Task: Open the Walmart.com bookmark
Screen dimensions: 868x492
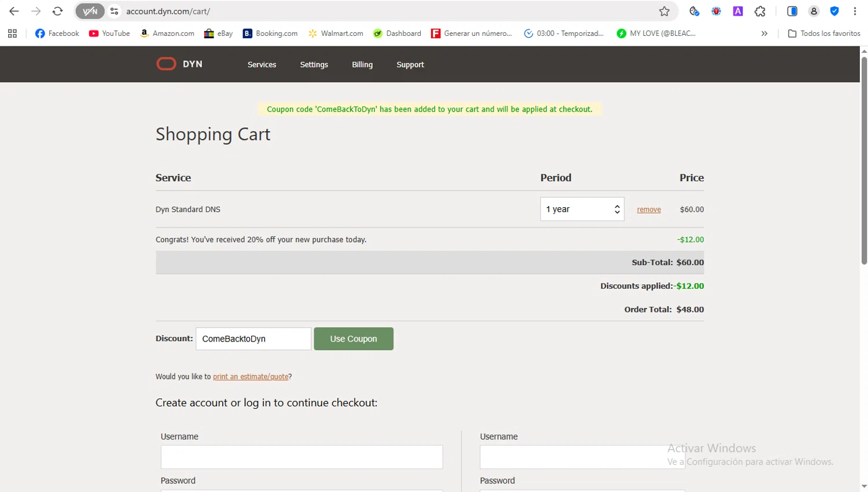Action: [x=336, y=34]
